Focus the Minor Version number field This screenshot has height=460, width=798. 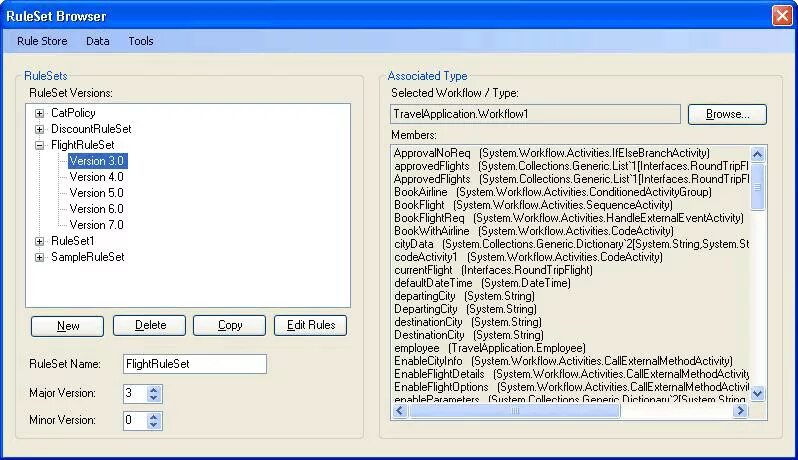(x=135, y=421)
